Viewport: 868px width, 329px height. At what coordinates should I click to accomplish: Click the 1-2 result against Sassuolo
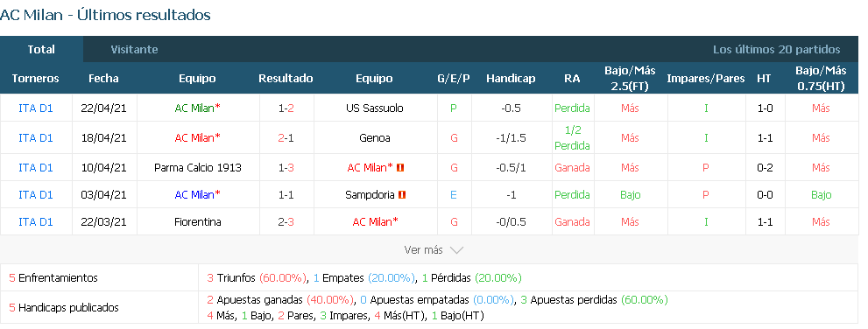pyautogui.click(x=286, y=108)
